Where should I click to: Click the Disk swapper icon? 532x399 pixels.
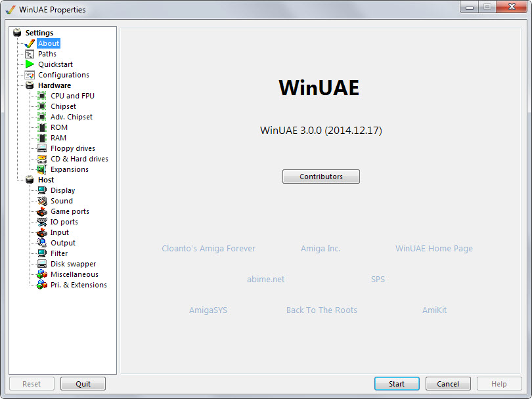42,264
